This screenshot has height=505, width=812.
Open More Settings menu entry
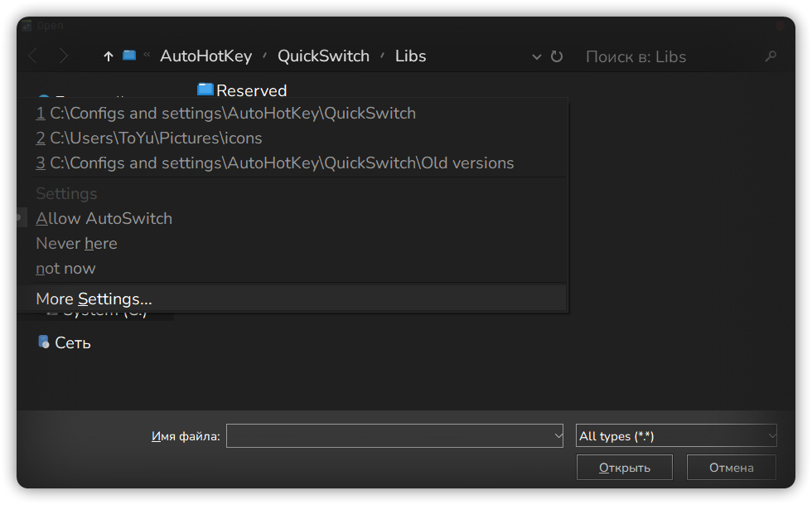point(94,299)
